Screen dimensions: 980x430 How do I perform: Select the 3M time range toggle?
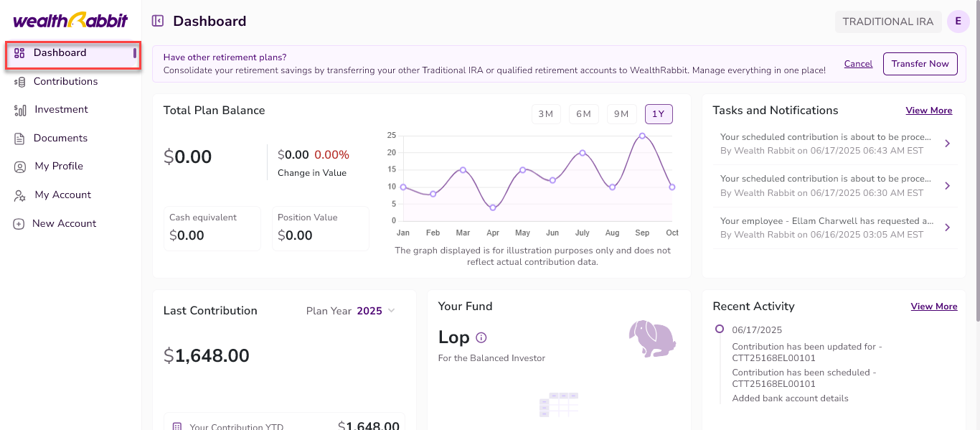(546, 114)
